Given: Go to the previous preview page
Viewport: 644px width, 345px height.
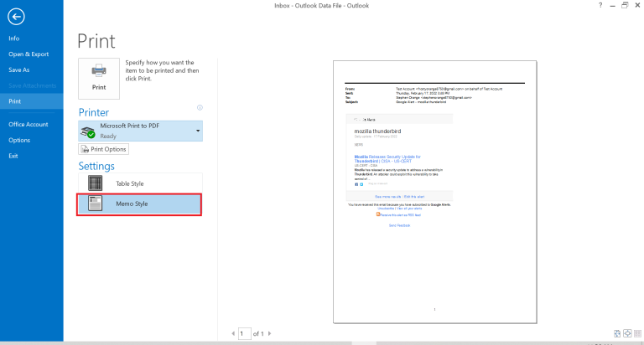Looking at the screenshot, I should coord(233,333).
